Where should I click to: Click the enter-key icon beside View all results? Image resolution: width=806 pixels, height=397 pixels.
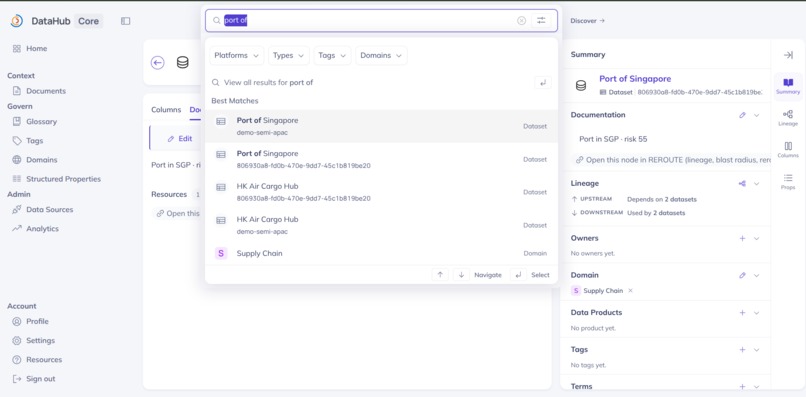543,82
